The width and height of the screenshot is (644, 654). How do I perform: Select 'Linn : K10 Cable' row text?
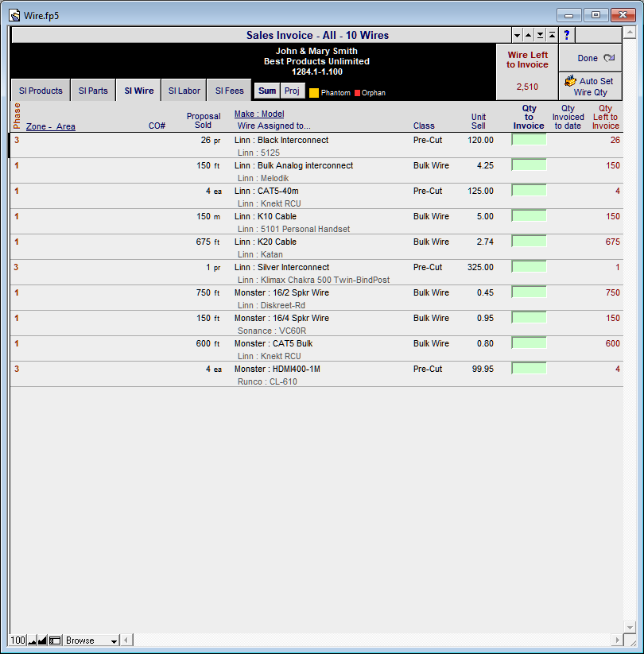266,216
